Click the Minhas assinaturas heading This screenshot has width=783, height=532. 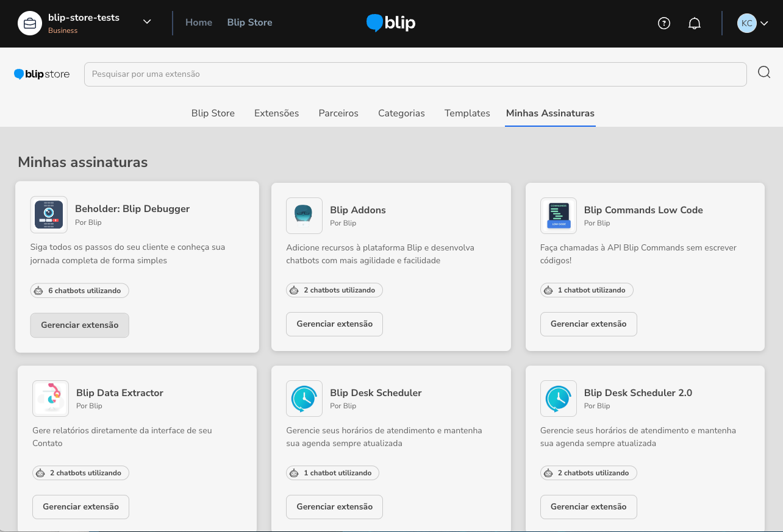click(x=83, y=162)
